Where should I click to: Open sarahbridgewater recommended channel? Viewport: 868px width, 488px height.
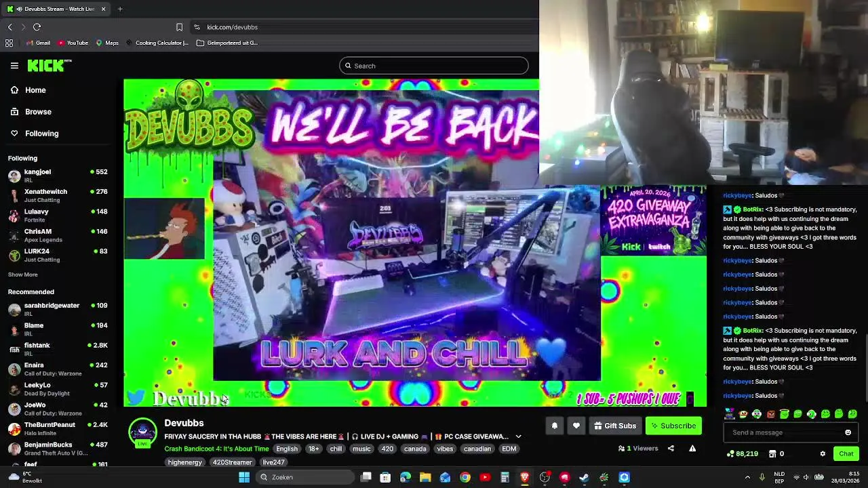(58, 309)
